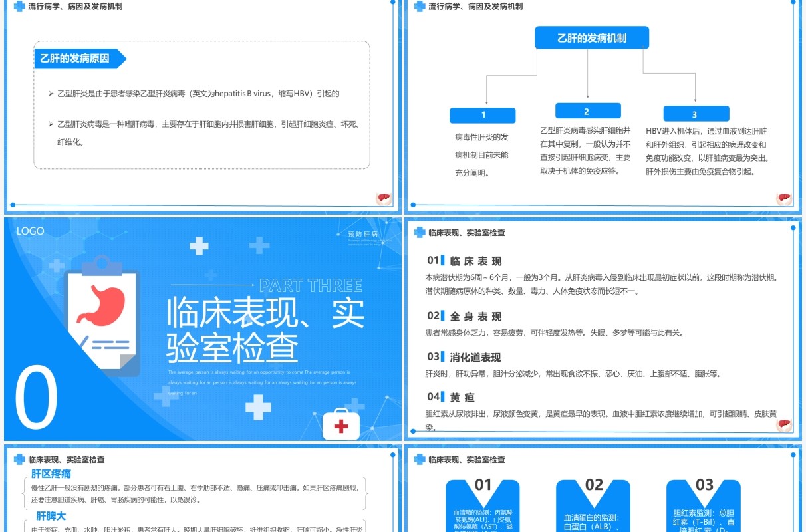
Task: Click the LOGO text on the blue slide
Action: [x=31, y=231]
